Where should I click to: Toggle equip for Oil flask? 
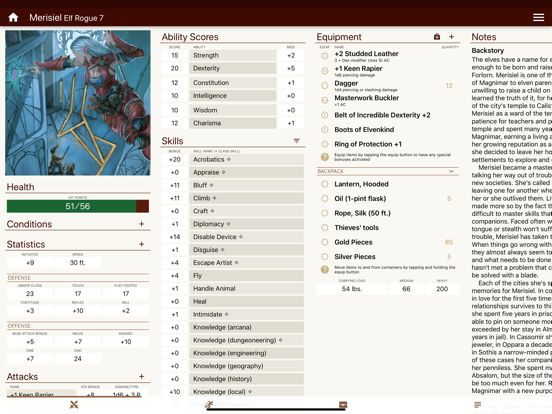click(325, 199)
